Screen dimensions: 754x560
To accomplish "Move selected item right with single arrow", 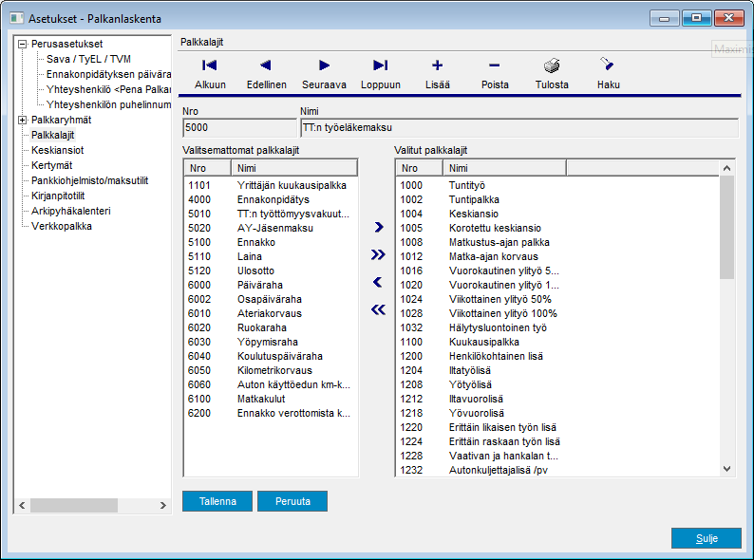I will point(379,227).
